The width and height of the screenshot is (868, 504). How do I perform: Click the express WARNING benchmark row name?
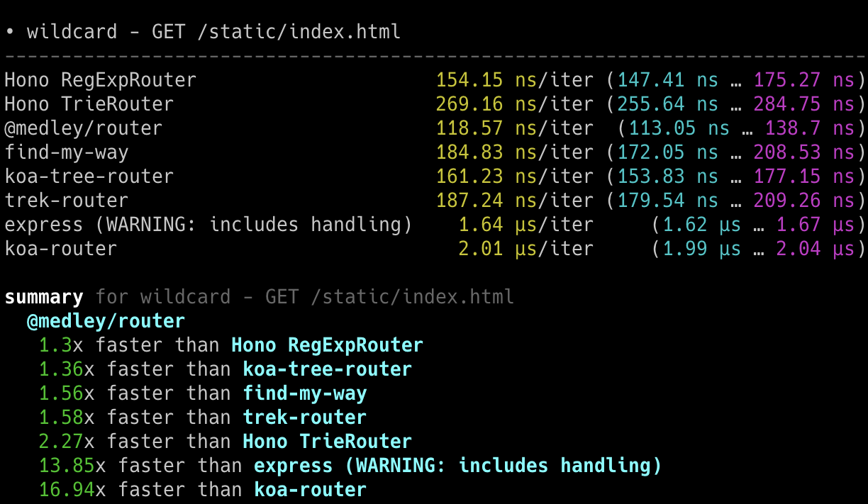point(208,225)
